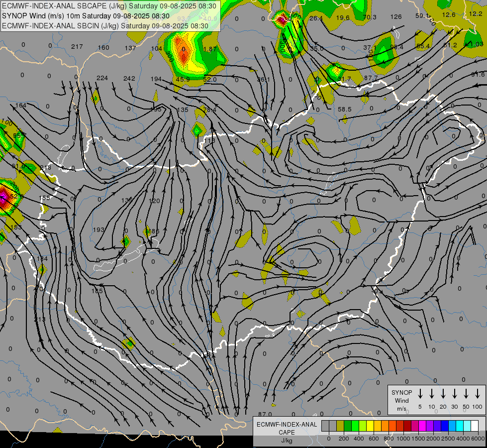The height and width of the screenshot is (448, 487).
Task: Click the map value 55.4
Action: 423,46
